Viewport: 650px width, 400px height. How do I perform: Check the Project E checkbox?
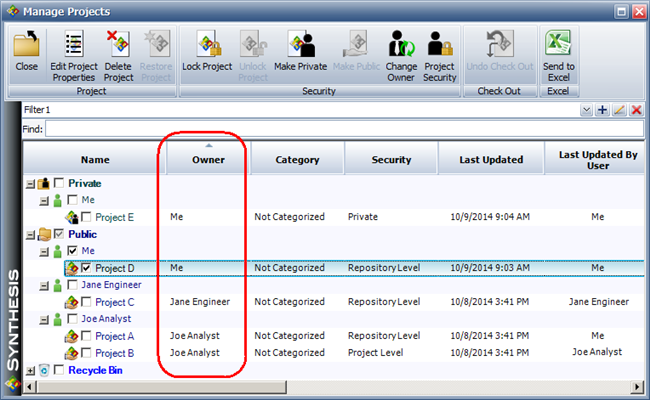coord(87,217)
